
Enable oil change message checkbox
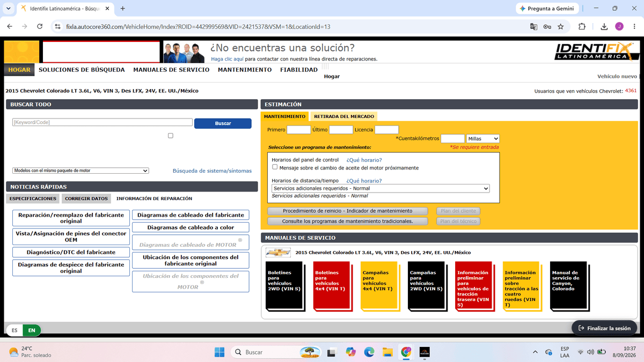pyautogui.click(x=275, y=167)
